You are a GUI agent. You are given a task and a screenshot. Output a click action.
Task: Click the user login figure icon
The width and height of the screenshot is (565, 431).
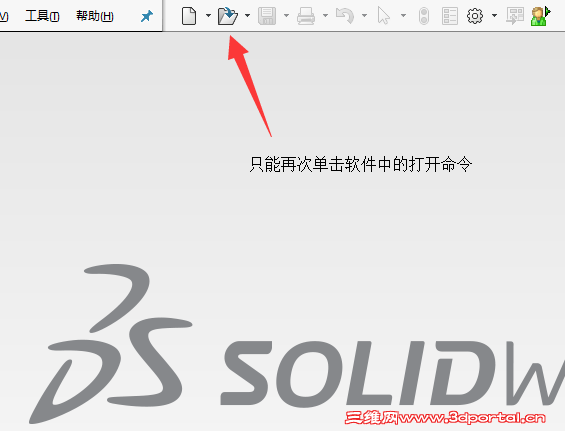point(540,16)
